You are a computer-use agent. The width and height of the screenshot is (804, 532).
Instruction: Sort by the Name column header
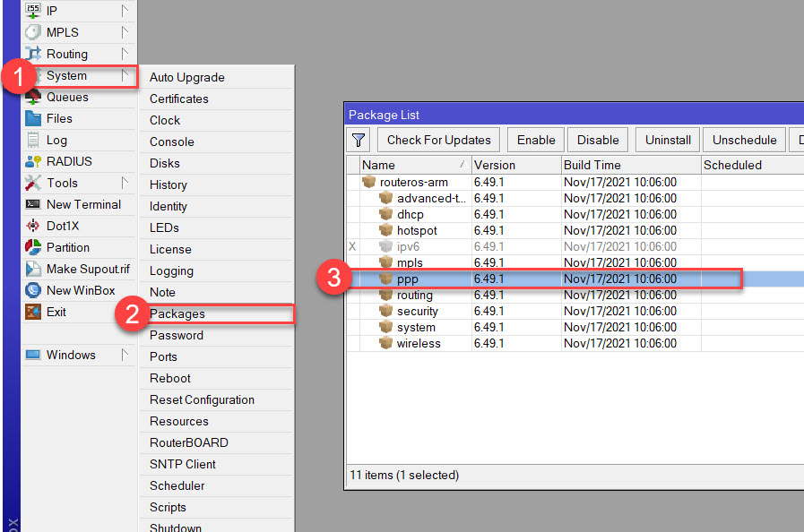tap(415, 165)
